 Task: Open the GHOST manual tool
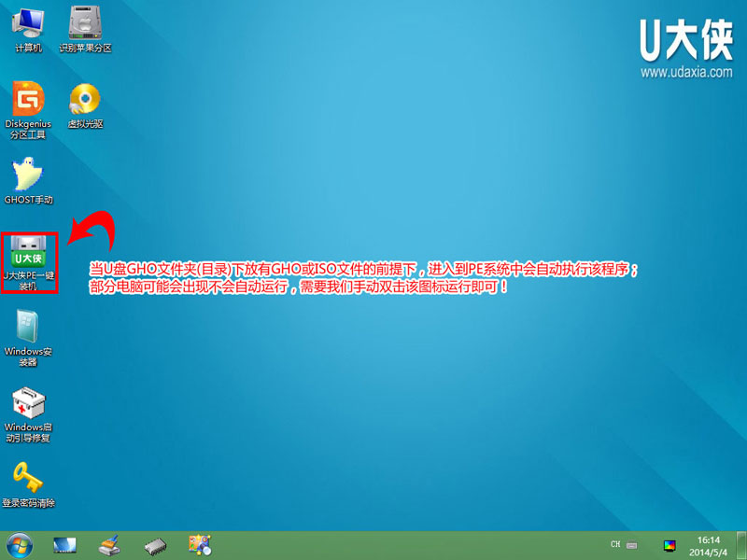28,178
